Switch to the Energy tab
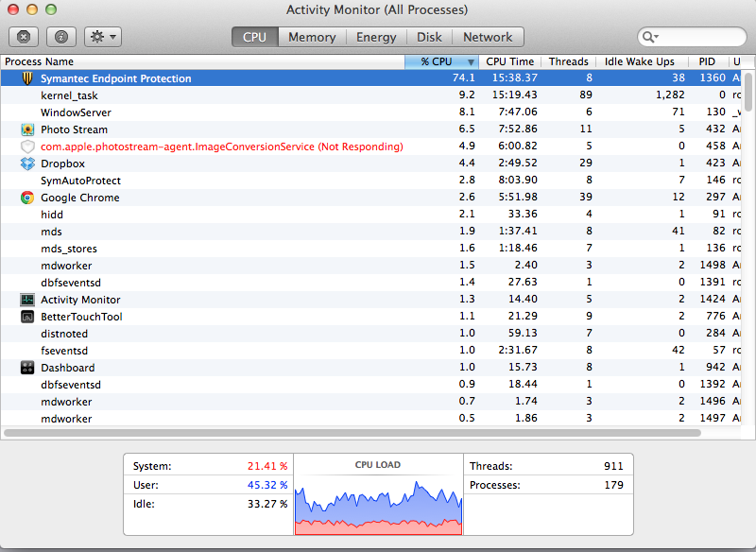The width and height of the screenshot is (756, 552). point(376,37)
